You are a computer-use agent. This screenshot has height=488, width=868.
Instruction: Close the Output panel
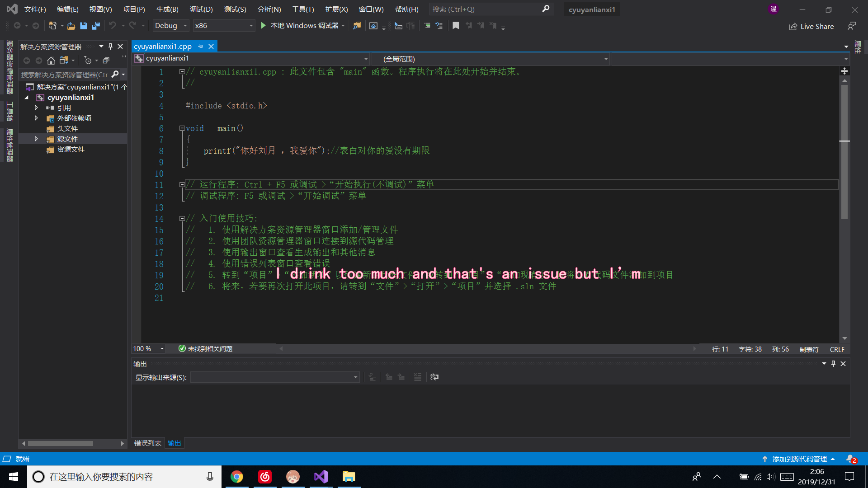(x=843, y=363)
